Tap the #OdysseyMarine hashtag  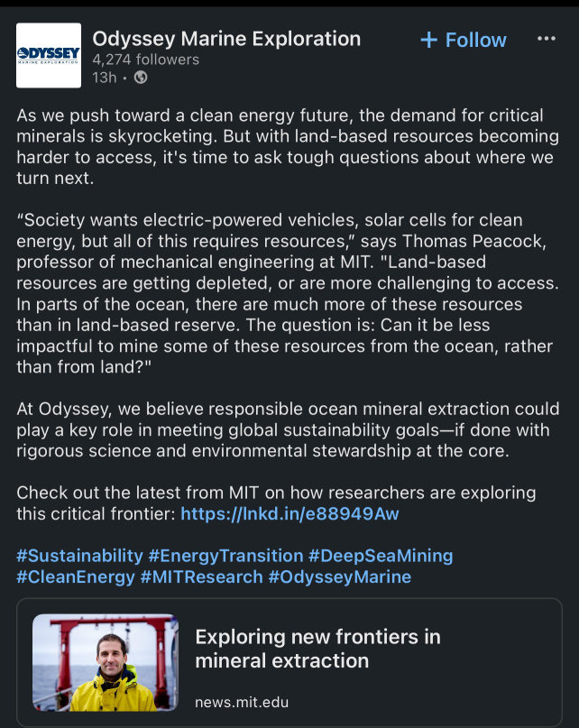click(340, 576)
